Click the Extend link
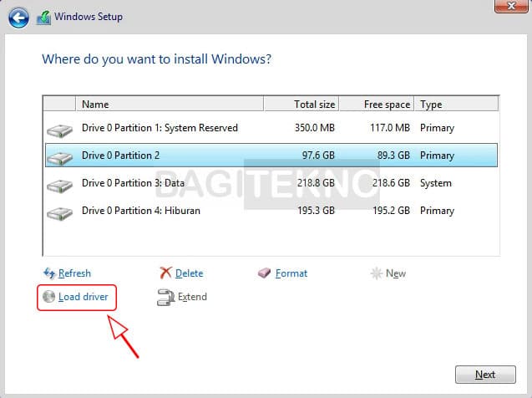The height and width of the screenshot is (398, 532). click(x=192, y=297)
